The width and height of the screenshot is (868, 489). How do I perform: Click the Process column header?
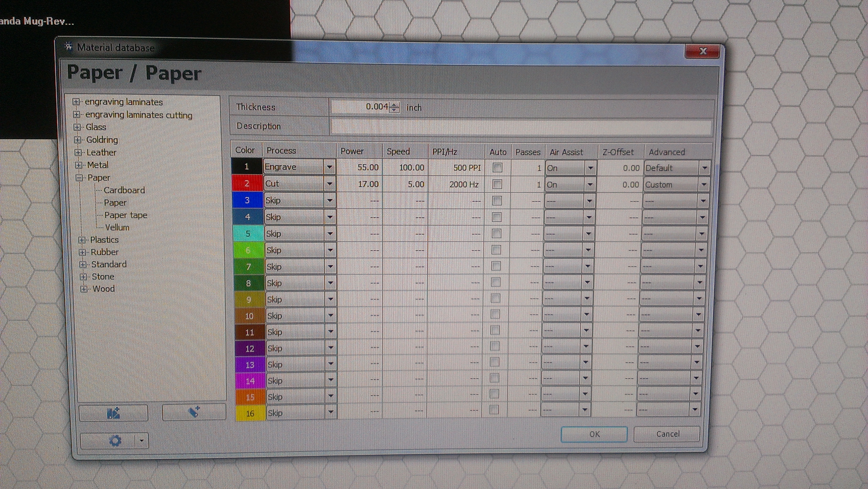(299, 150)
